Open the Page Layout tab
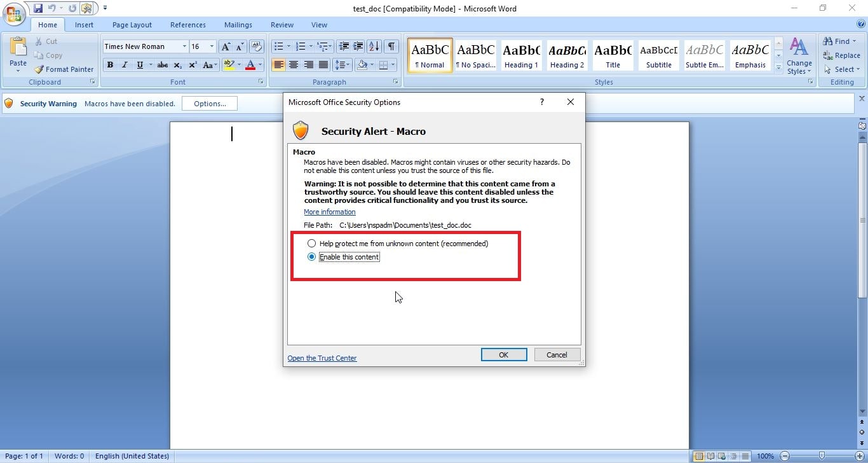Viewport: 868px width, 463px height. pyautogui.click(x=132, y=25)
